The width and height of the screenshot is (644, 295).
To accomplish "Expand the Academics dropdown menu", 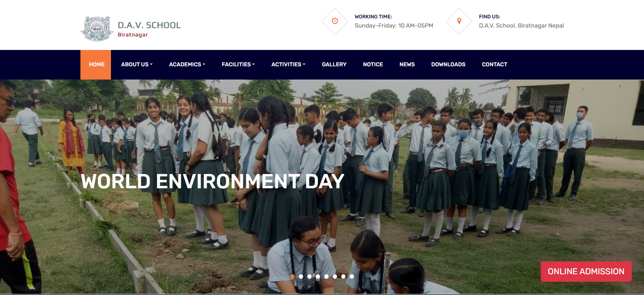I will click(187, 65).
